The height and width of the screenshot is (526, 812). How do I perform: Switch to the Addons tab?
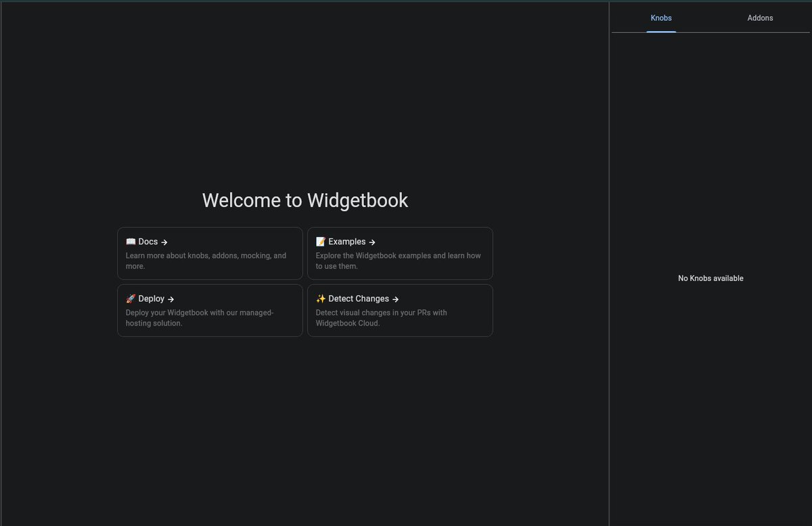click(x=760, y=18)
